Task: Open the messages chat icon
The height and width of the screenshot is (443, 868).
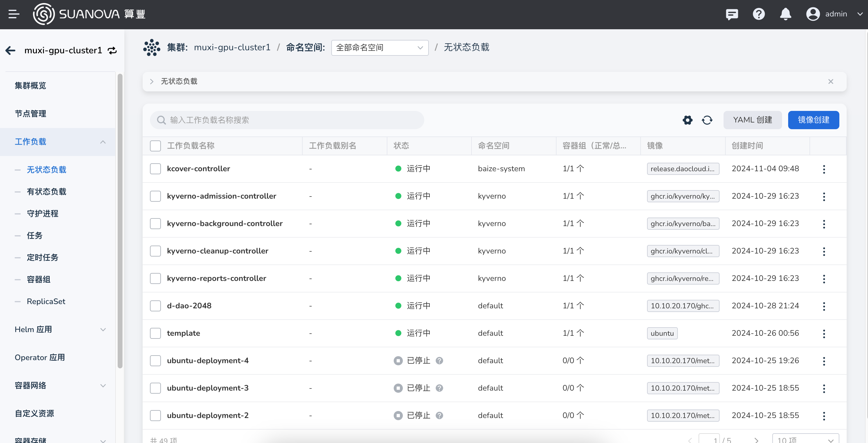Action: point(732,14)
